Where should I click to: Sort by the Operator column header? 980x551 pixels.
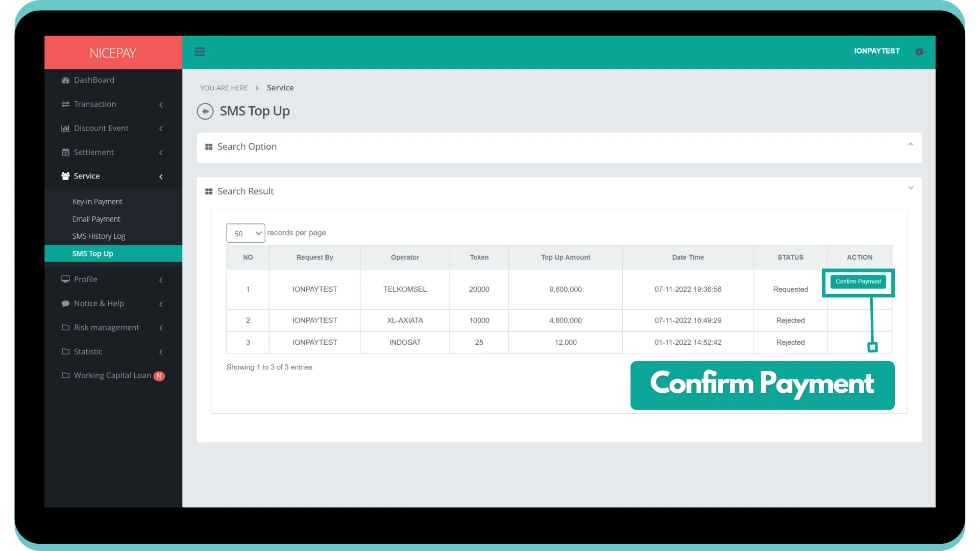click(405, 258)
